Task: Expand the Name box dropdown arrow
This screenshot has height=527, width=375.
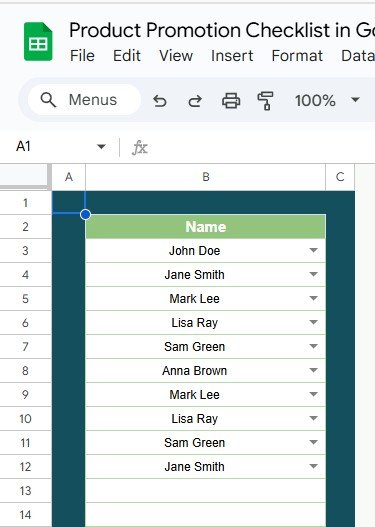Action: point(101,147)
